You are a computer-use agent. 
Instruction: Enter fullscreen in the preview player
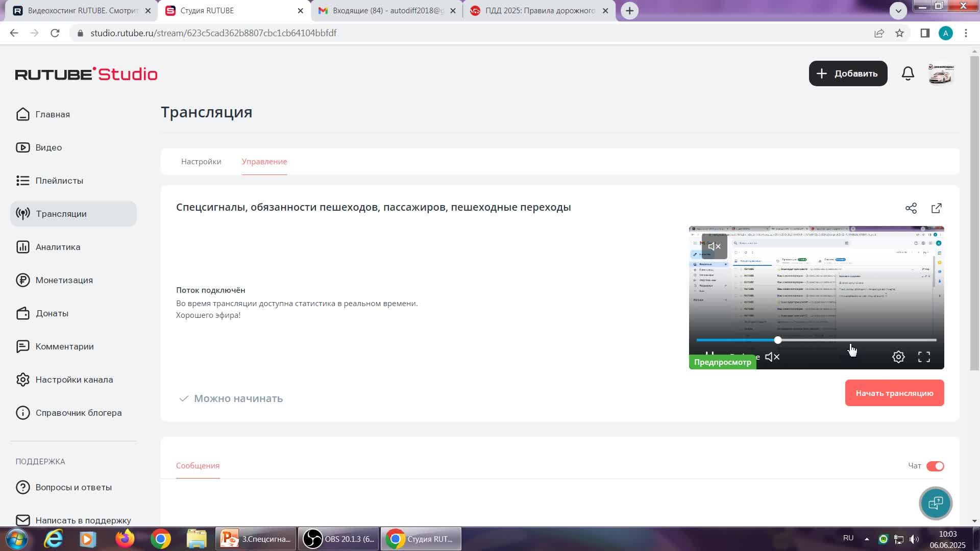(924, 357)
